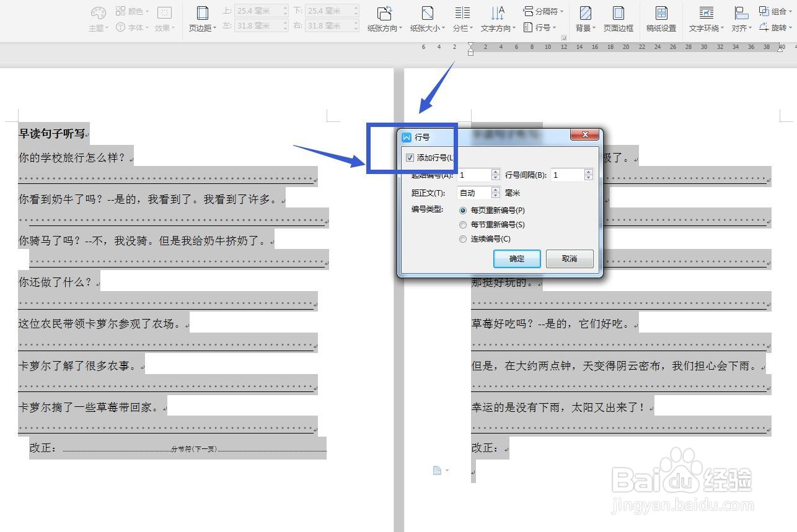Open the 旋转 rotate dropdown
This screenshot has height=532, width=797.
tap(775, 27)
